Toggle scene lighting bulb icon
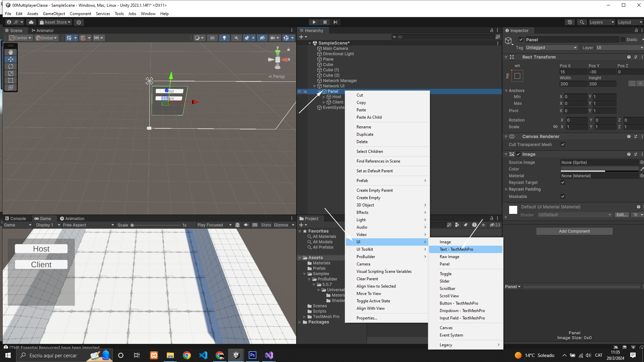 coord(224,38)
